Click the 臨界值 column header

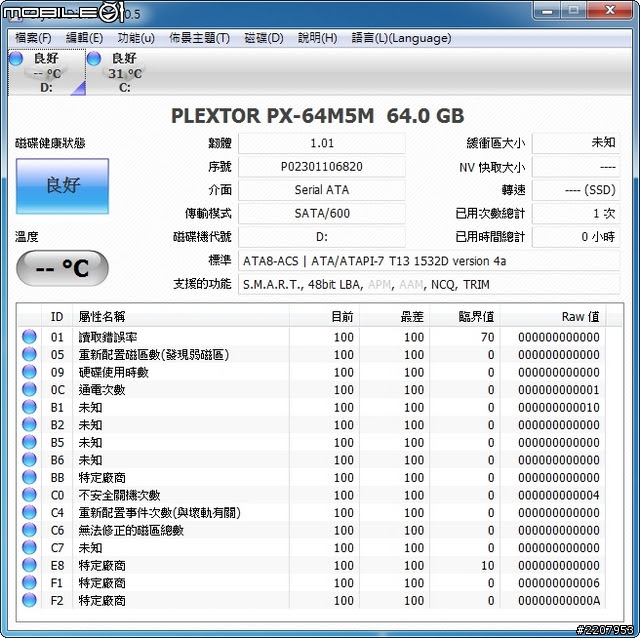465,316
